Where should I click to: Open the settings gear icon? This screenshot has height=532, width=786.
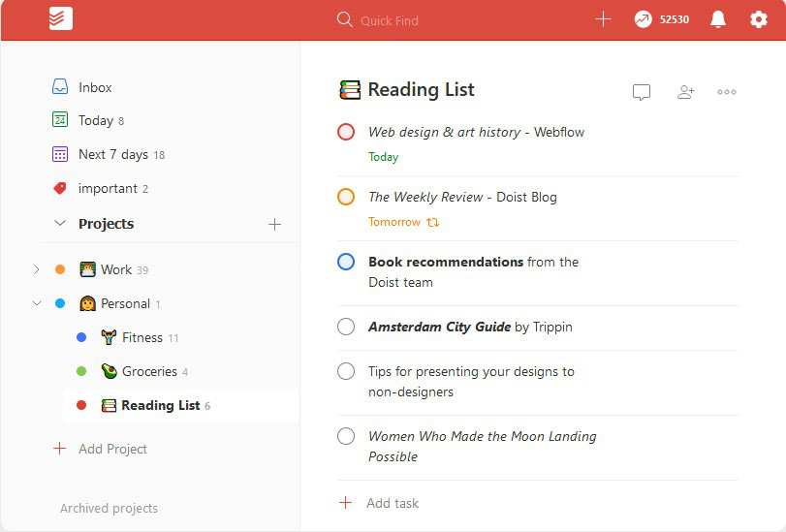[x=759, y=19]
